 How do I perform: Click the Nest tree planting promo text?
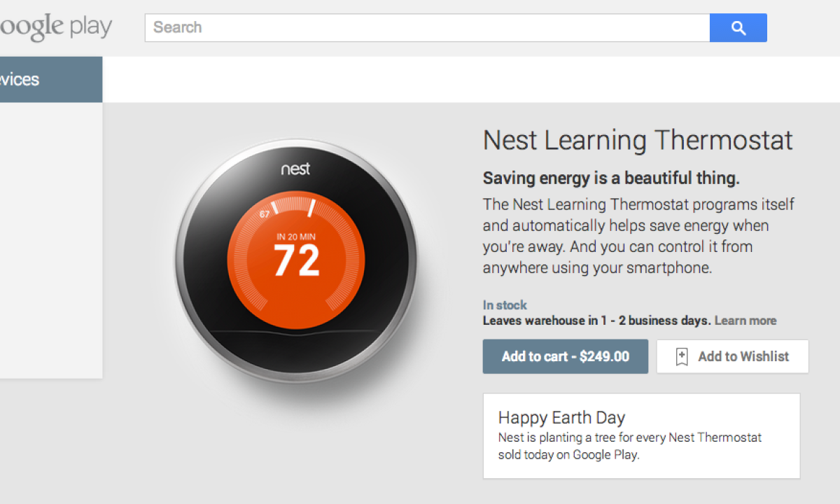(629, 446)
